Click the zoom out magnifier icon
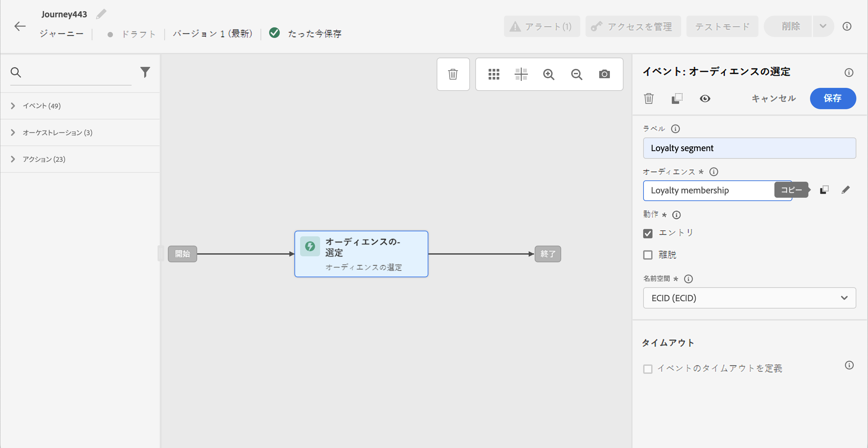This screenshot has width=868, height=448. click(576, 74)
